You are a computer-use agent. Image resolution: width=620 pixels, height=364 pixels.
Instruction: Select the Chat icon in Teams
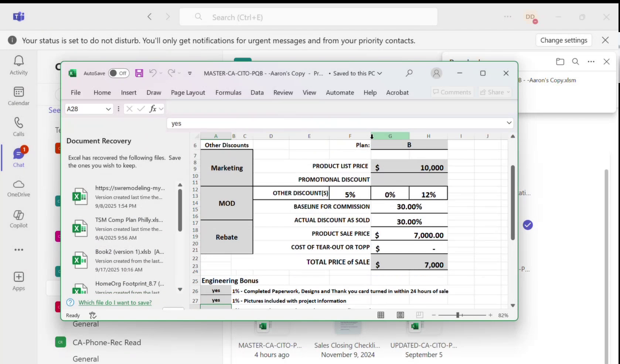click(x=18, y=155)
